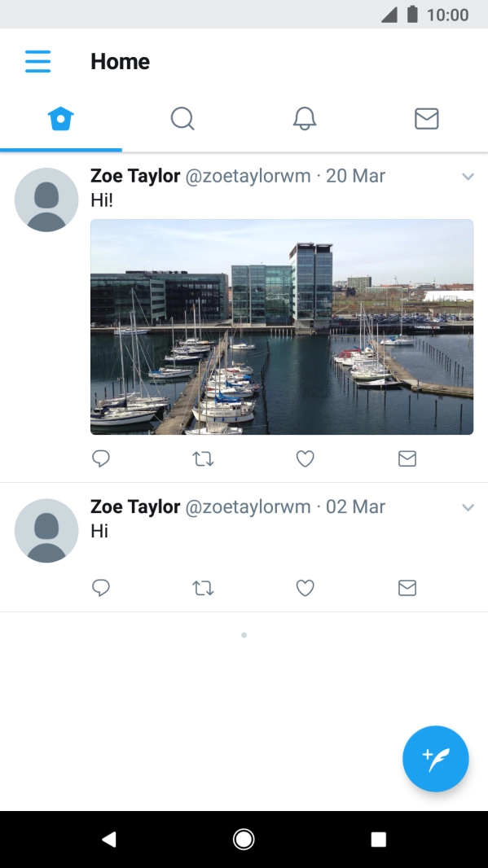Viewport: 488px width, 868px height.
Task: Reply to Zoe Taylor's 'Hi!' tweet
Action: pos(101,458)
